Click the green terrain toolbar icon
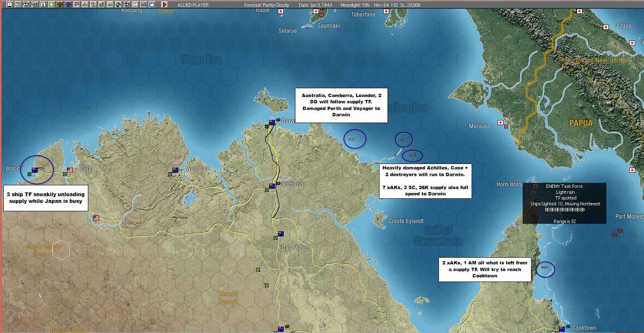Screen dimensions: 644x333 click(x=101, y=5)
